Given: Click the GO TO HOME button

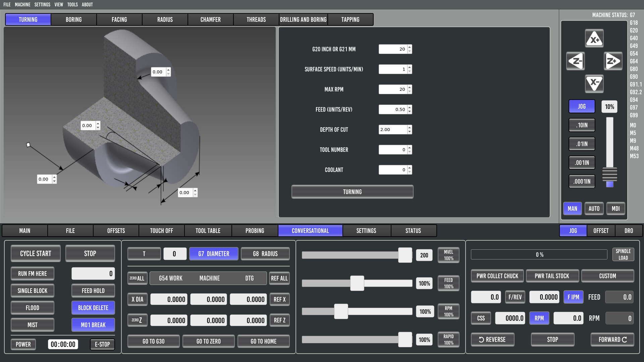Looking at the screenshot, I should (x=263, y=341).
